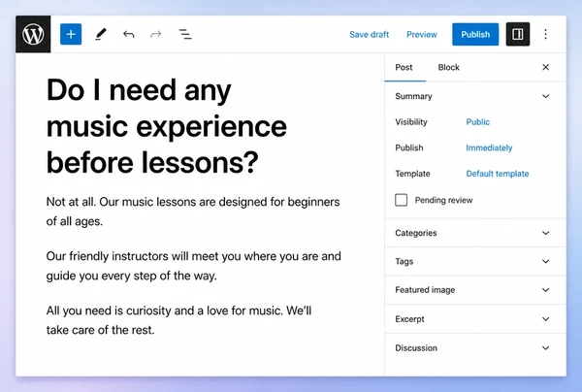The width and height of the screenshot is (582, 392).
Task: Click the redo arrow icon
Action: point(155,34)
